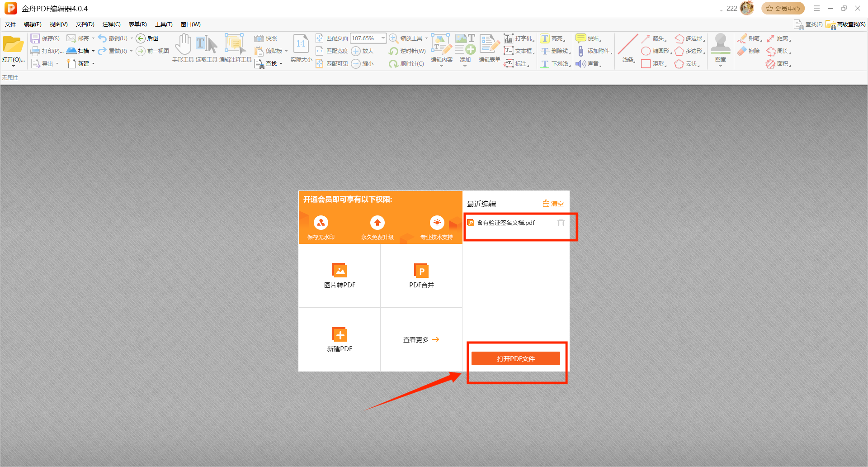Viewport: 868px width, 467px height.
Task: Open the 工具(T) menu
Action: pos(164,24)
